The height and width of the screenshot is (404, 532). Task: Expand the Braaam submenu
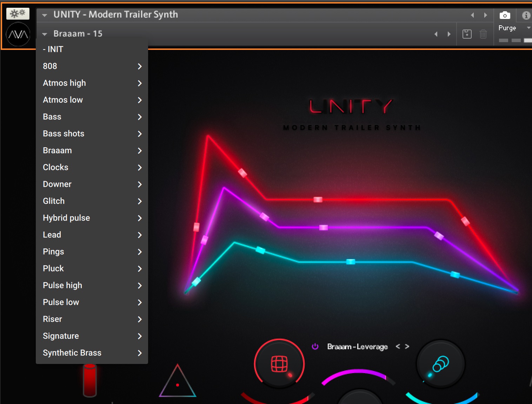(x=140, y=150)
